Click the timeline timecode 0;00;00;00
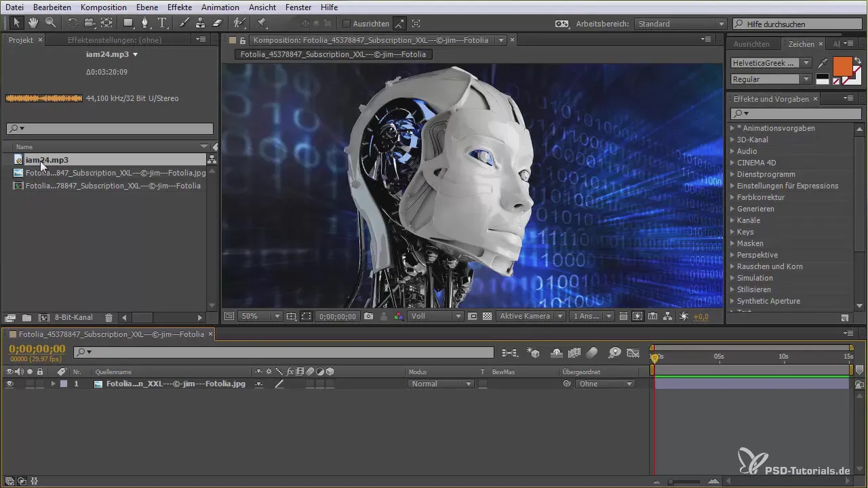This screenshot has width=868, height=488. click(37, 349)
